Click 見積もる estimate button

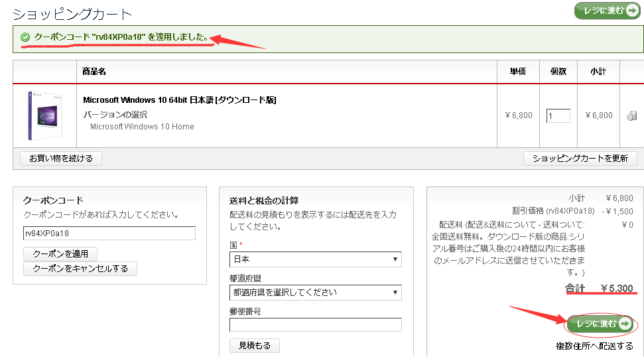[x=255, y=346]
